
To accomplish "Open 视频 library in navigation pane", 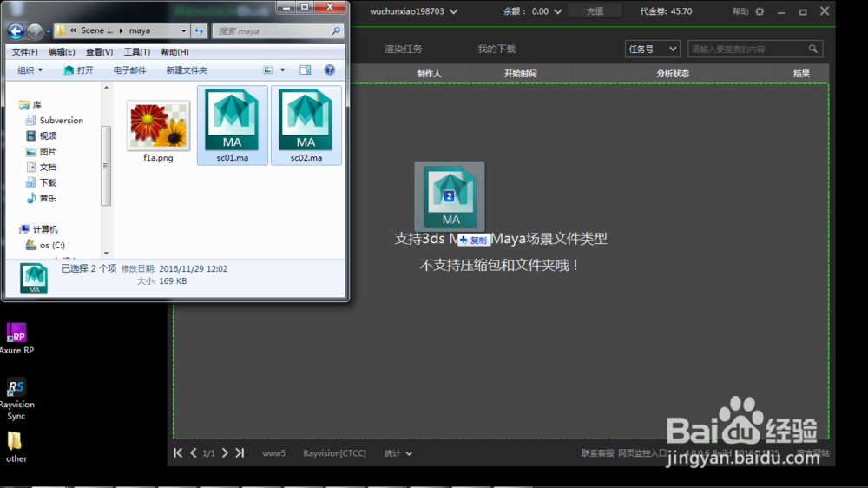I will 42,135.
